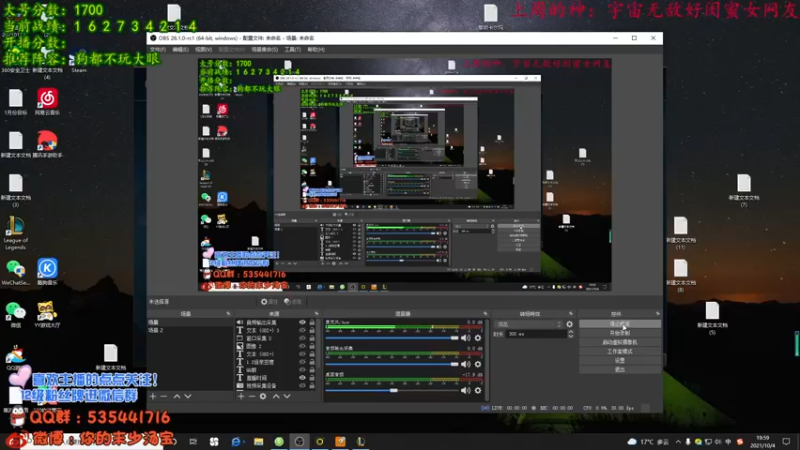Open 酷狗音乐 blue K desktop icon
The height and width of the screenshot is (450, 800).
pos(47,271)
